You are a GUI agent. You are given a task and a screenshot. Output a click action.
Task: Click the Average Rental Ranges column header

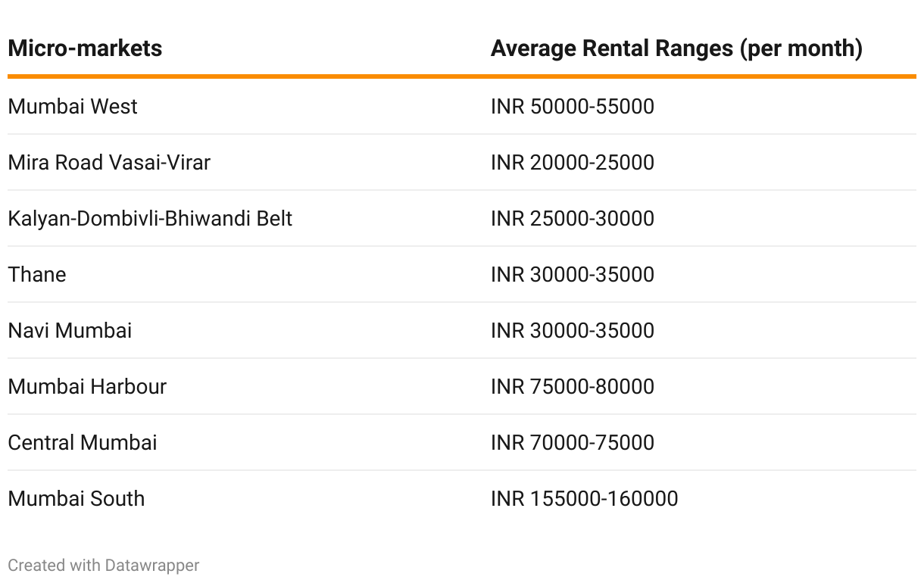(x=676, y=48)
